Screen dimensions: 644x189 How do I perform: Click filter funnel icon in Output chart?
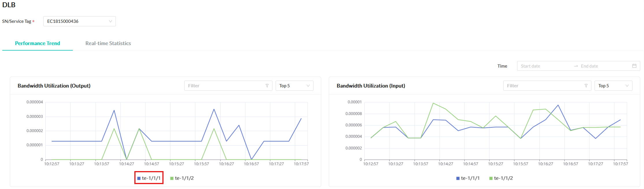pyautogui.click(x=267, y=86)
